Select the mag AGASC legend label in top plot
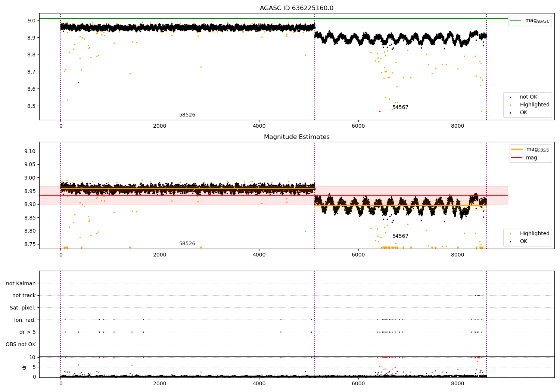Image resolution: width=560 pixels, height=392 pixels. click(537, 21)
